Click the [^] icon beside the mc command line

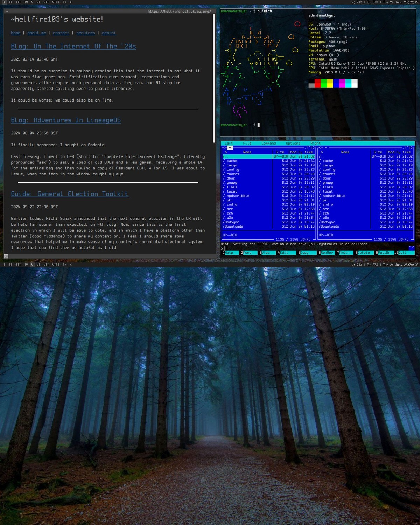tap(411, 248)
